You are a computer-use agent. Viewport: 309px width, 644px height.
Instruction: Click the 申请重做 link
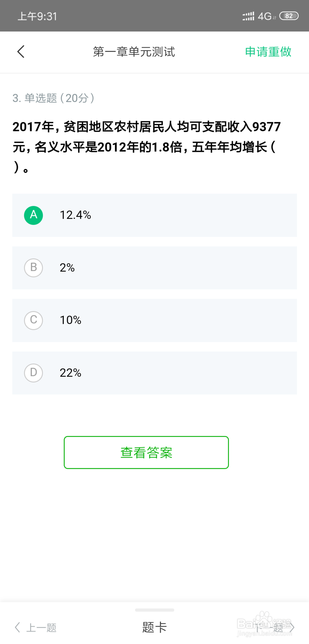[x=268, y=52]
